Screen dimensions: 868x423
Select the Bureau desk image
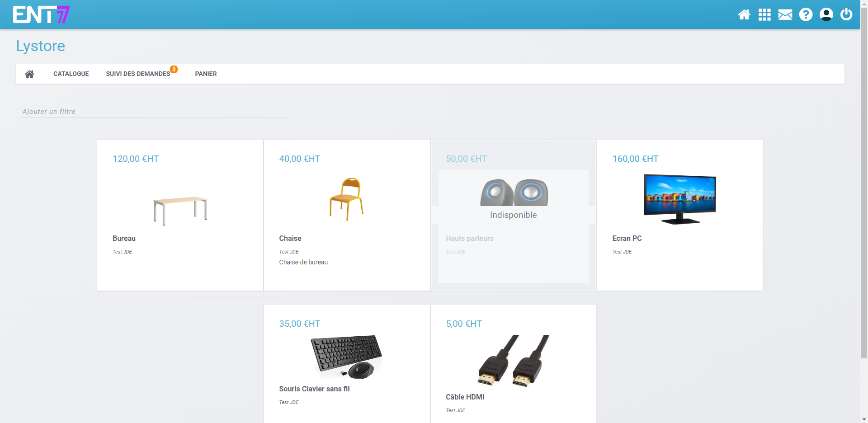180,210
